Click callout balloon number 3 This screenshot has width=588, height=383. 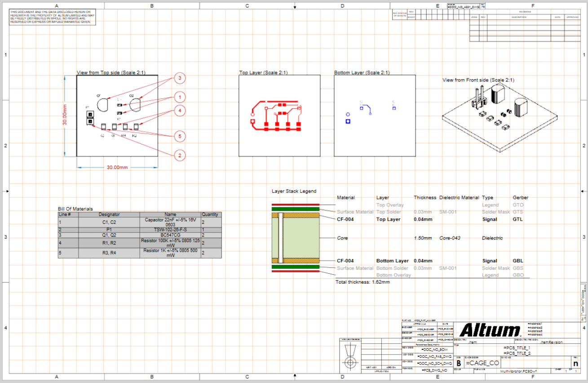[180, 78]
